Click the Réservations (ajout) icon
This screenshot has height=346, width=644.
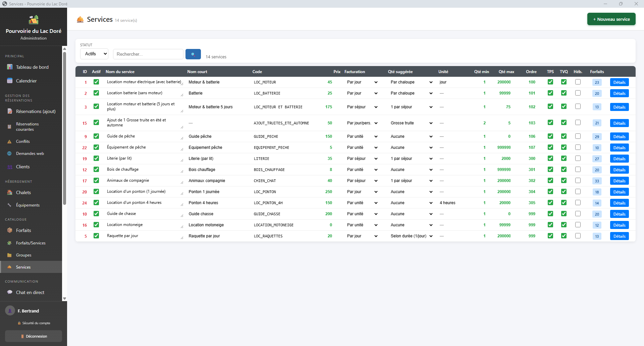tap(10, 111)
